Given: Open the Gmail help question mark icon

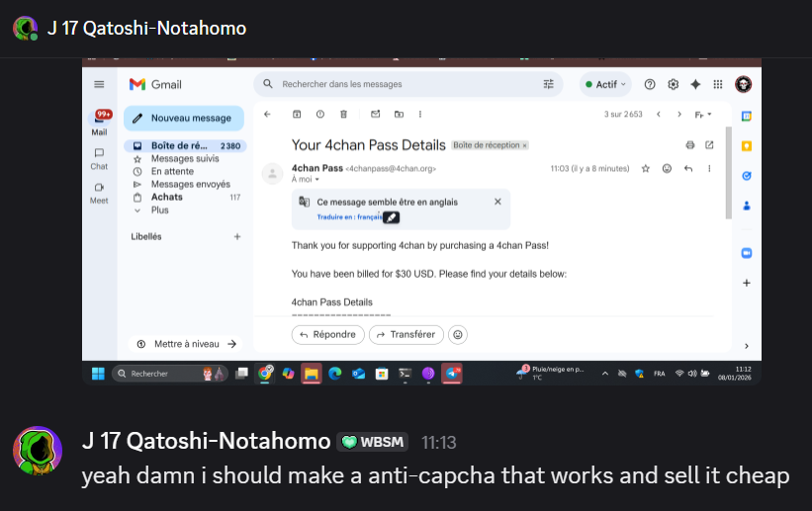Looking at the screenshot, I should [x=650, y=84].
